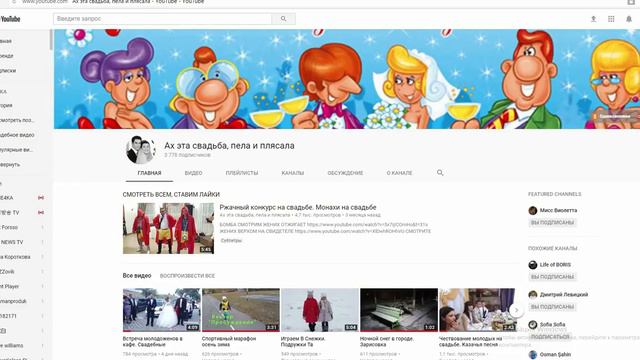This screenshot has width=640, height=360.
Task: Open the upload video icon
Action: [593, 19]
